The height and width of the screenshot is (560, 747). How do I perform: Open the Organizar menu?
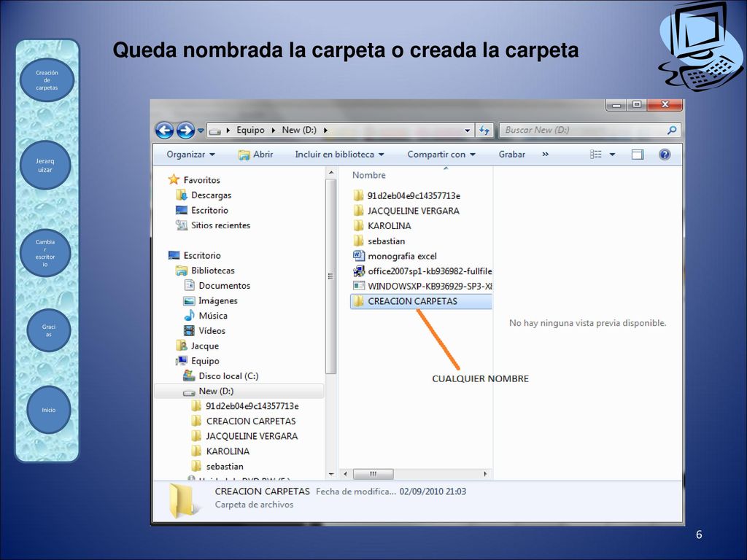[x=190, y=155]
